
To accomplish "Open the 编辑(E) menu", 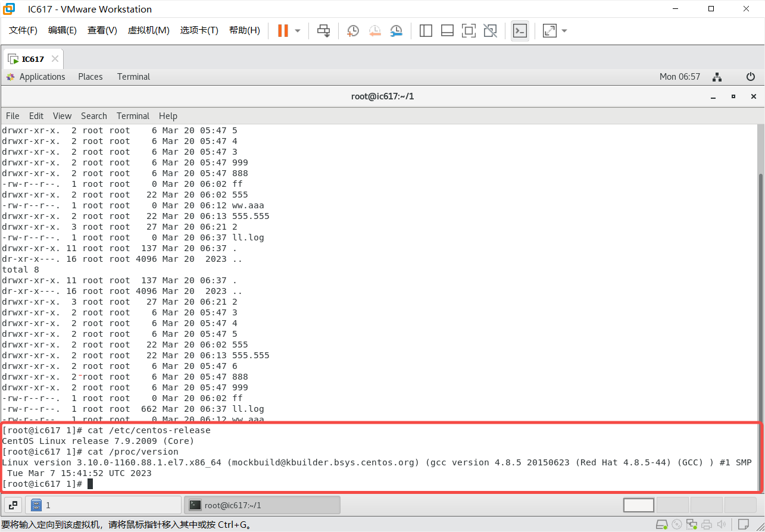I will [63, 30].
